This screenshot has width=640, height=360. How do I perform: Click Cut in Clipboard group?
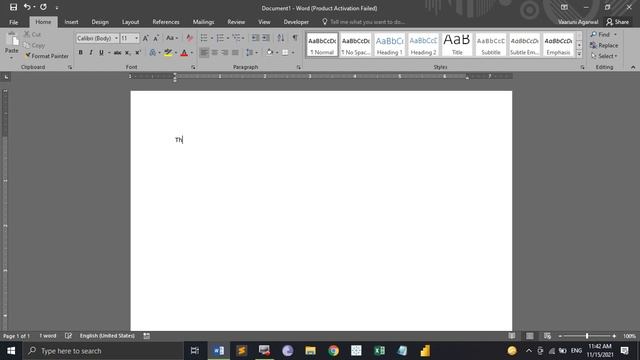pos(32,34)
